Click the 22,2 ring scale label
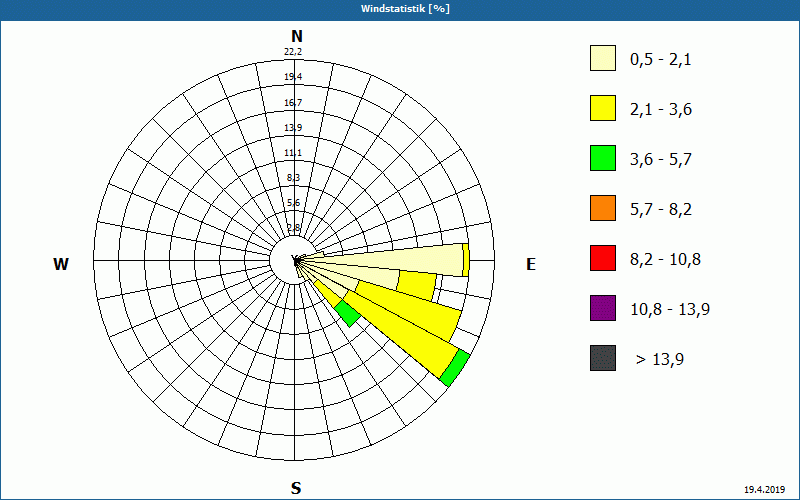800x500 pixels. pos(293,52)
